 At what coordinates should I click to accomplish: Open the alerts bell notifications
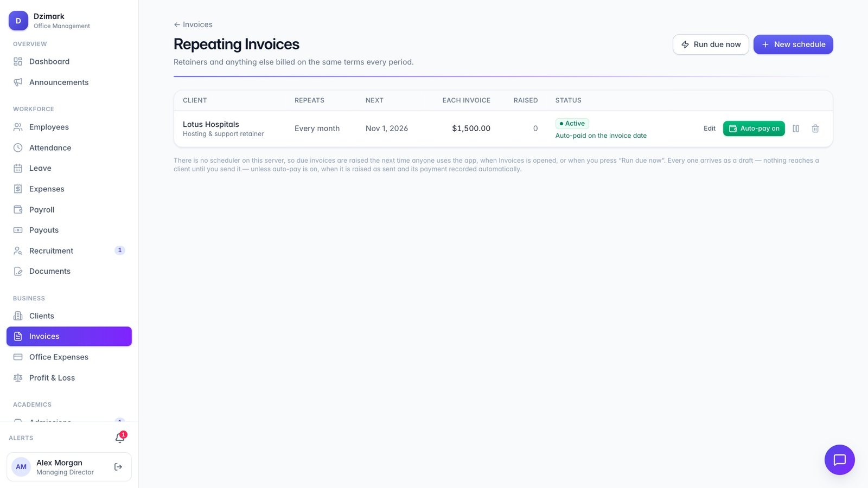pyautogui.click(x=120, y=438)
